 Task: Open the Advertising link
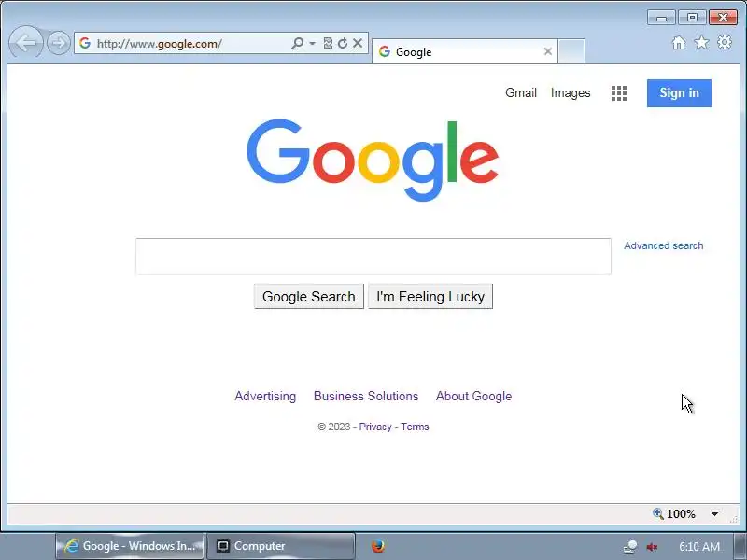[265, 396]
